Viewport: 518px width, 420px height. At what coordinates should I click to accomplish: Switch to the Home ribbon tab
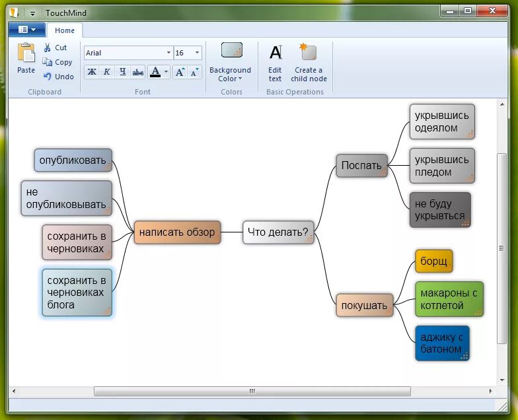tap(65, 30)
